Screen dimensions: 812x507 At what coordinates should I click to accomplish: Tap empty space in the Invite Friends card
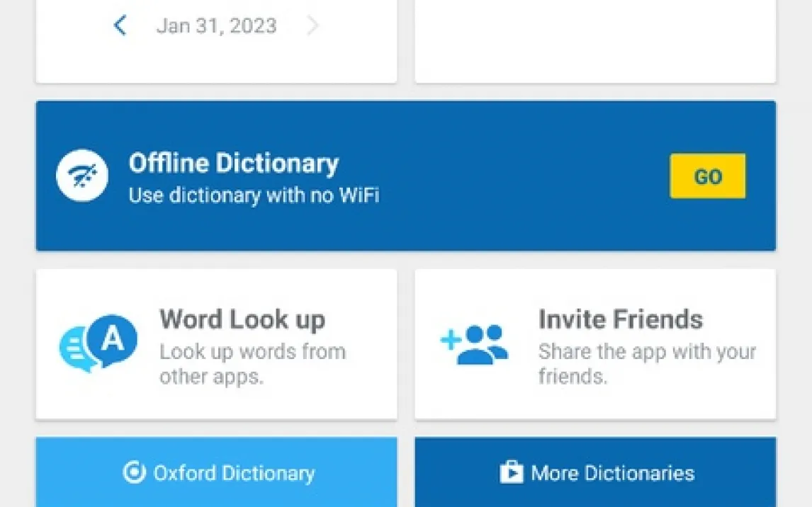click(595, 402)
